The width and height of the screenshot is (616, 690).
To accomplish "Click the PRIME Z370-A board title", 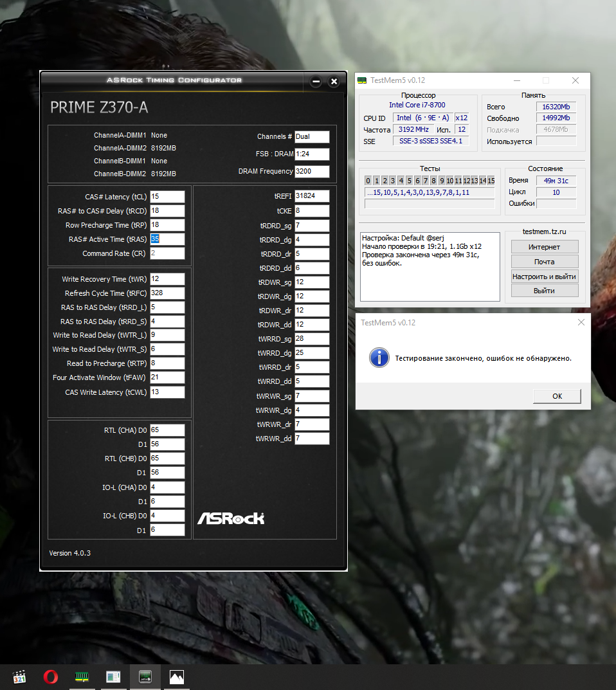I will (99, 107).
